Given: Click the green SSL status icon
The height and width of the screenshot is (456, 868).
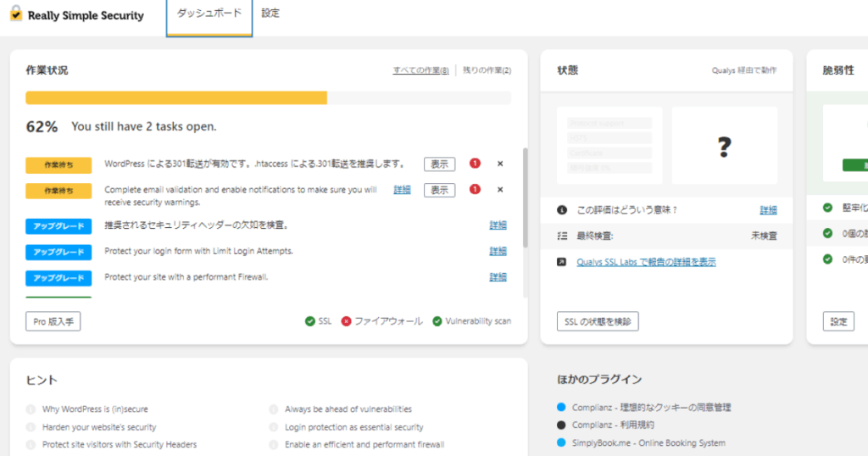Looking at the screenshot, I should pos(310,321).
